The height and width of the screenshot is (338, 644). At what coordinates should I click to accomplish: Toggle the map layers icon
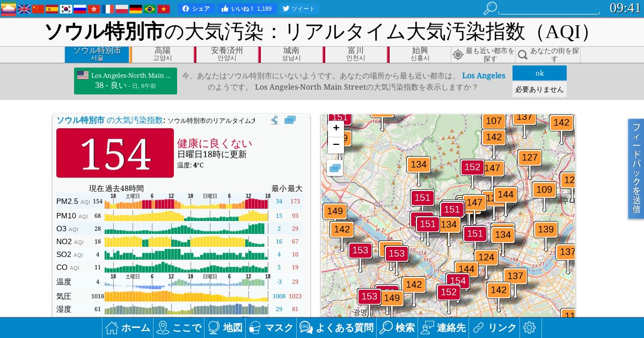(335, 168)
